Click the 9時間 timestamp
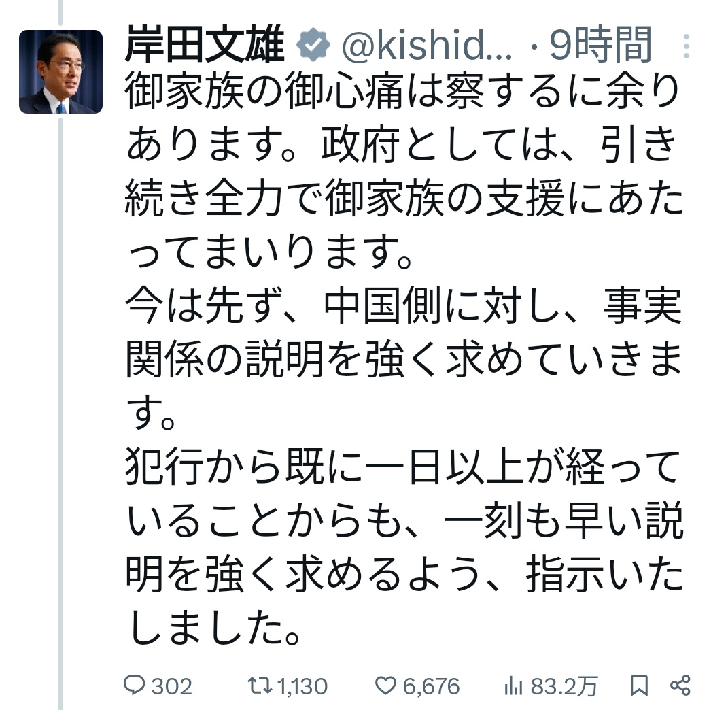Image resolution: width=728 pixels, height=710 pixels. [600, 45]
